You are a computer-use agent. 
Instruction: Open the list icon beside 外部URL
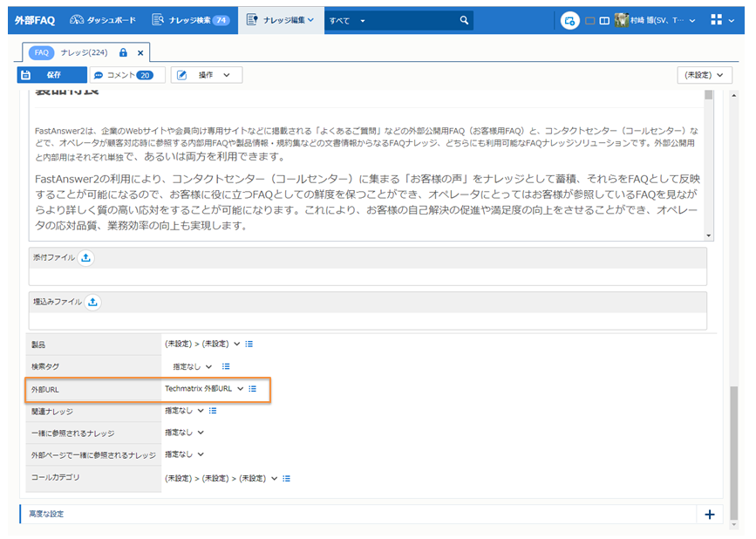(253, 388)
